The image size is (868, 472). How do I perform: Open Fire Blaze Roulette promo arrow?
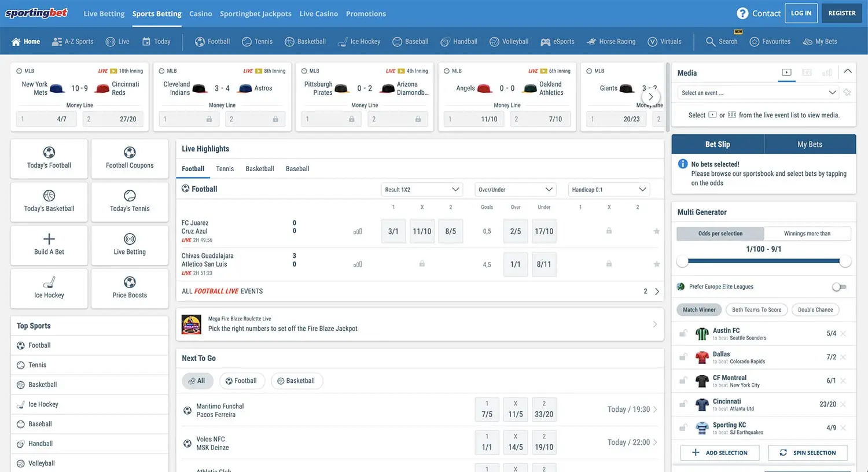[x=654, y=325]
